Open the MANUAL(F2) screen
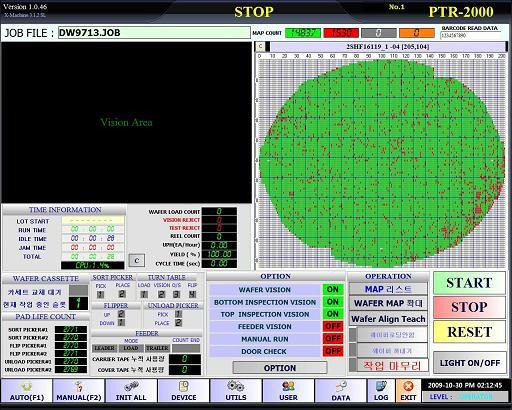This screenshot has height=410, width=512. click(x=79, y=391)
